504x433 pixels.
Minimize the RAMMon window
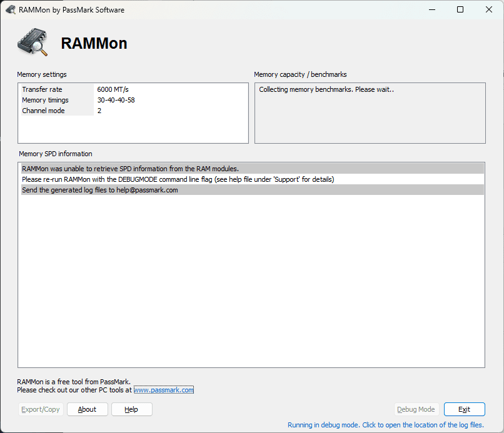432,9
